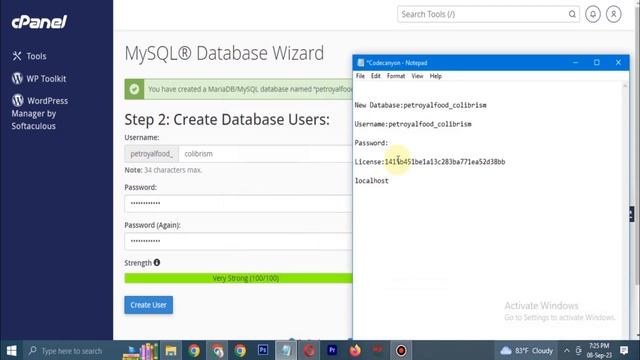Maximize the Notepad window
640x360 pixels.
pos(597,62)
